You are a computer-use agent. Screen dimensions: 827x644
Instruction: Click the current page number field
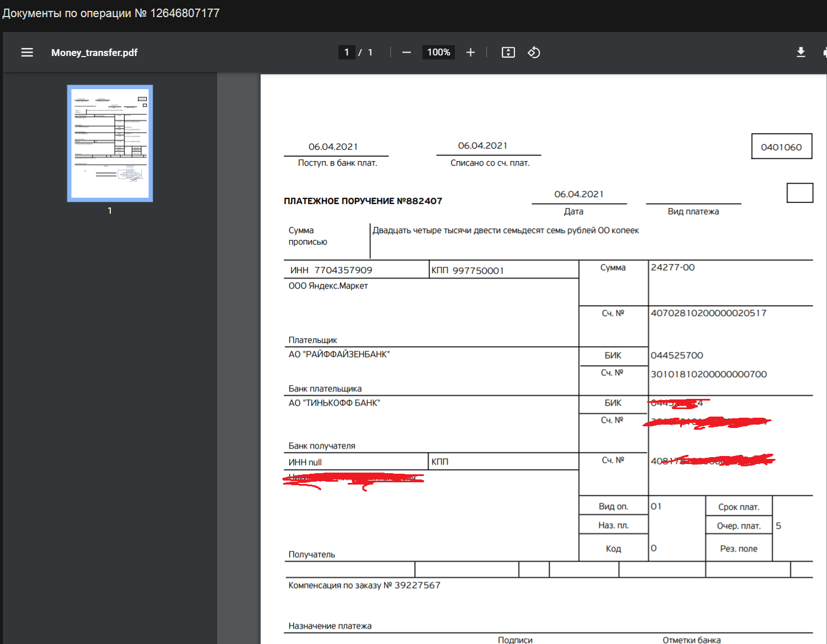pyautogui.click(x=346, y=53)
